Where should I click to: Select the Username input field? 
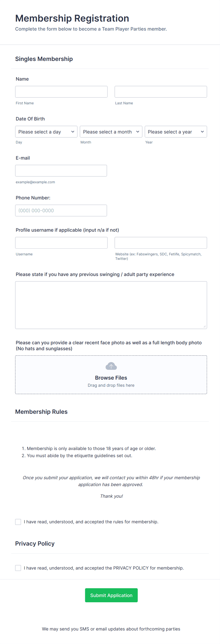pyautogui.click(x=61, y=243)
